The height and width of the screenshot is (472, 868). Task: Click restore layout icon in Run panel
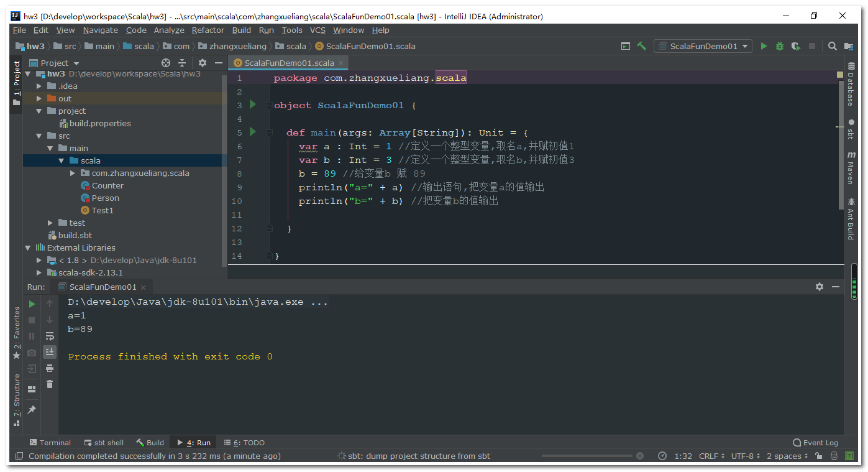32,389
